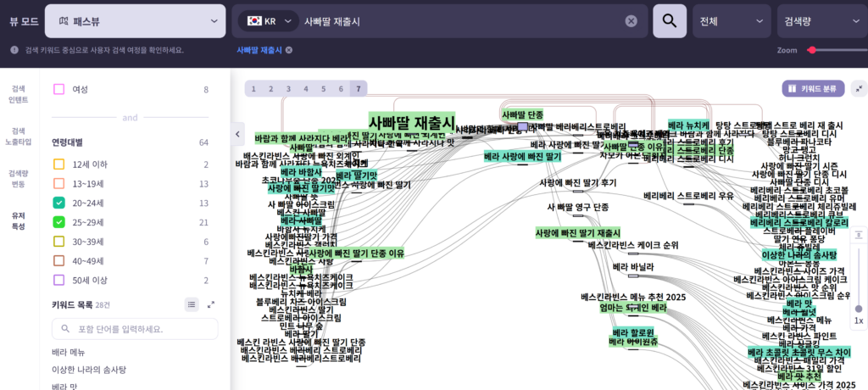
Task: Click the 키워드 분류 button
Action: (x=813, y=88)
